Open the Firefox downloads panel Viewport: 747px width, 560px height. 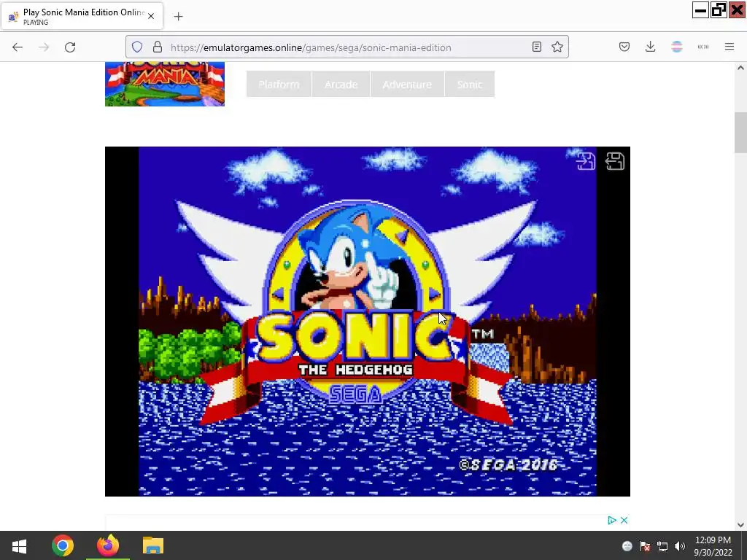[x=650, y=47]
